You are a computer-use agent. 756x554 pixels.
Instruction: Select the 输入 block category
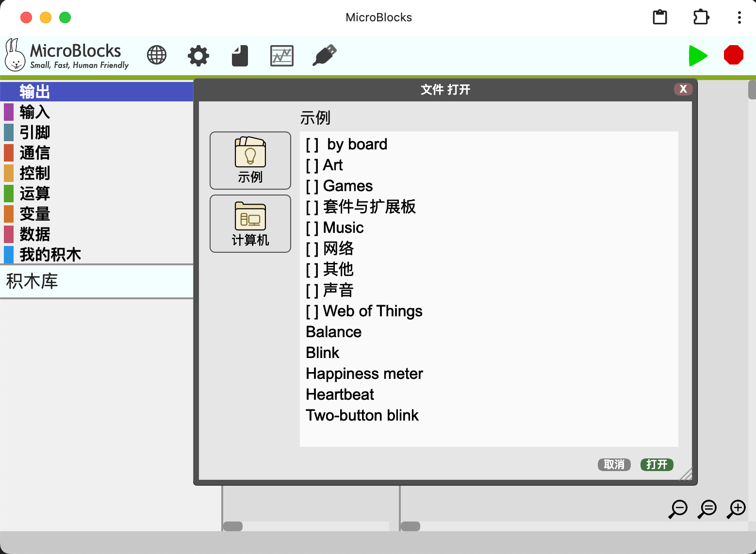(x=97, y=112)
